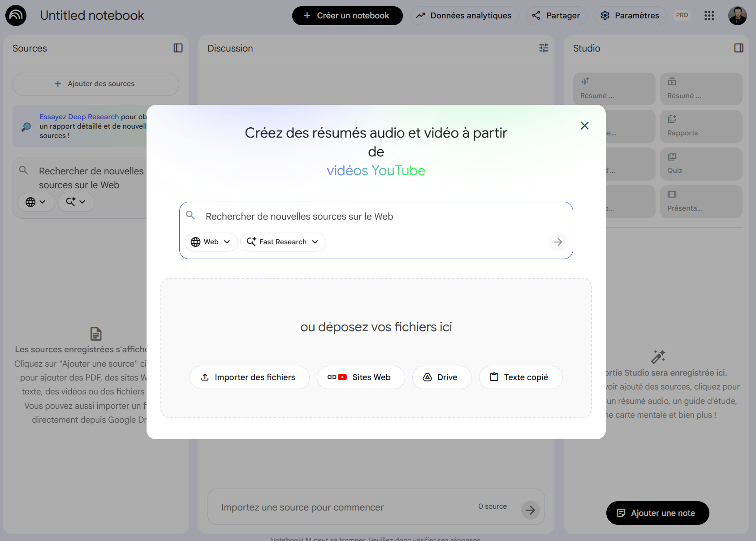Expand the globe dropdown in Sources panel
The image size is (756, 541).
36,202
